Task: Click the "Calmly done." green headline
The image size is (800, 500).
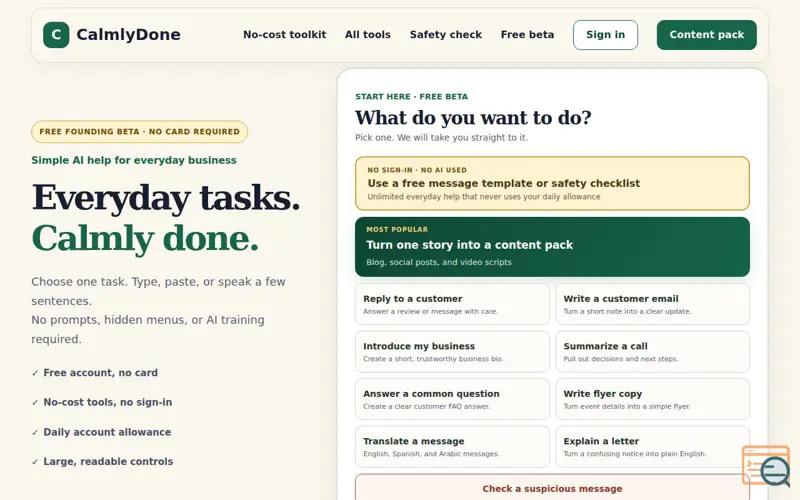Action: click(x=145, y=239)
